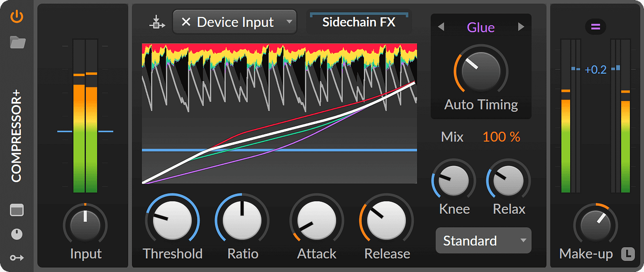The width and height of the screenshot is (644, 272).
Task: Toggle the L limiter button near Make-up
Action: click(627, 254)
